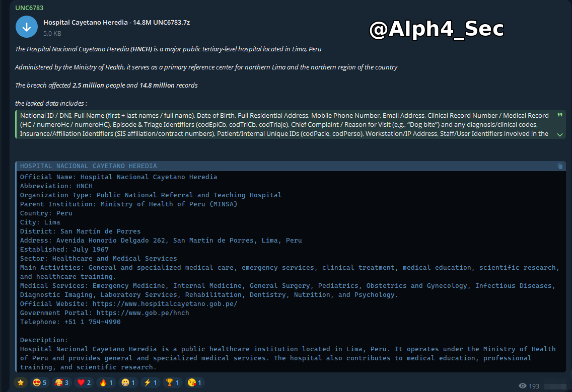Viewport: 572px width, 392px height.
Task: Click the Sector: Healthcare and Medical Services line
Action: pyautogui.click(x=99, y=259)
